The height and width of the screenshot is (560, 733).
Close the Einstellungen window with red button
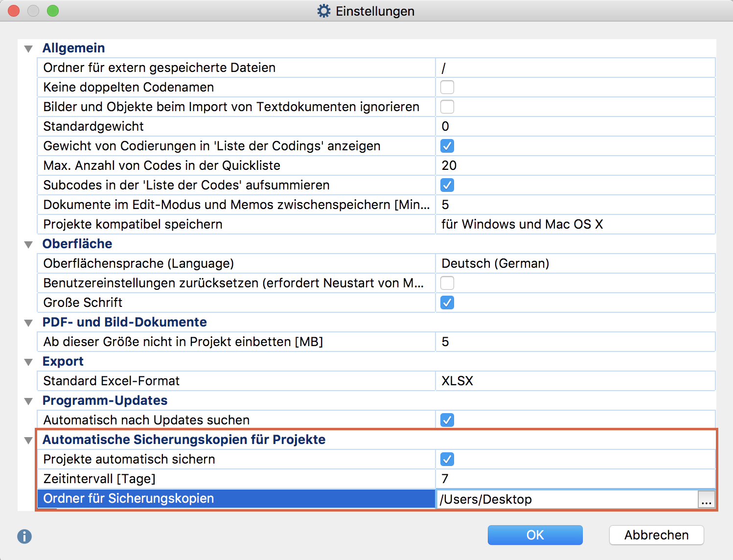tap(14, 11)
